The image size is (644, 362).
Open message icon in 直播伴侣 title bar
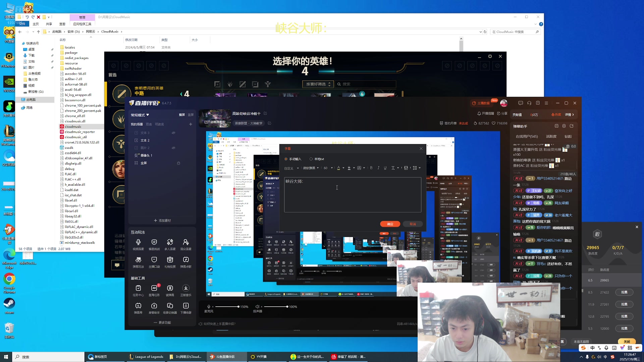pos(521,103)
